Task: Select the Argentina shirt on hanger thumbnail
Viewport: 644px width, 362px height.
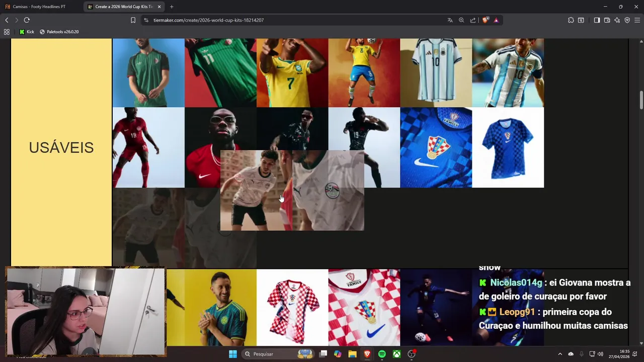Action: 436,73
